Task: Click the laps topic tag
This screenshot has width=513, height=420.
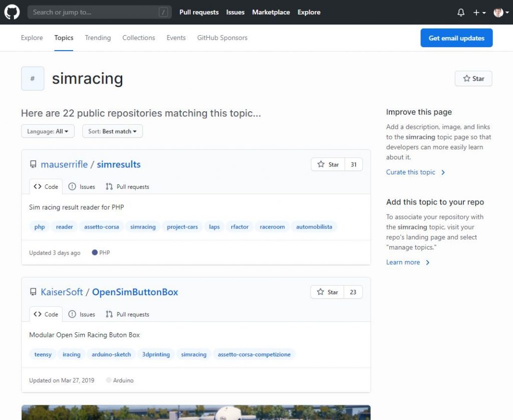Action: point(214,227)
